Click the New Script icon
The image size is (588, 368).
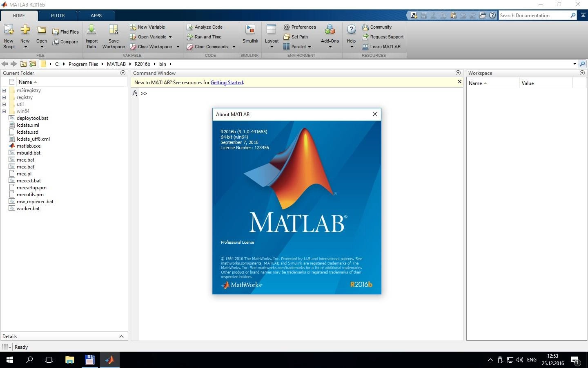click(9, 29)
